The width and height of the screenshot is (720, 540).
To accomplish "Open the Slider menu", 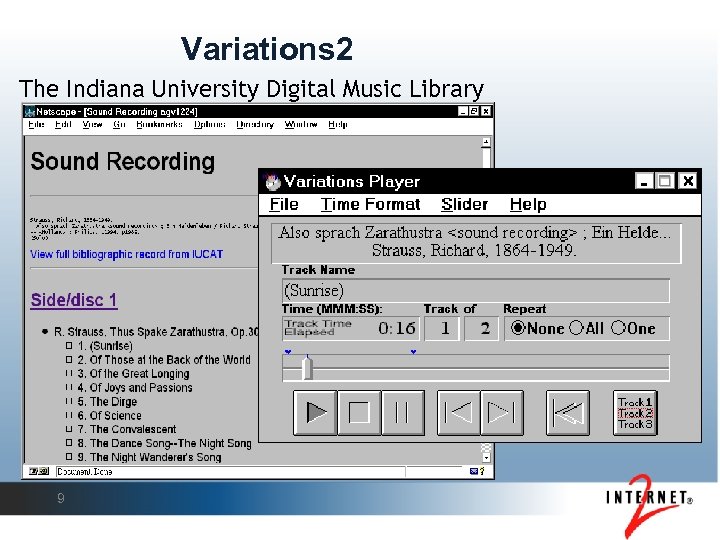I will tap(464, 204).
